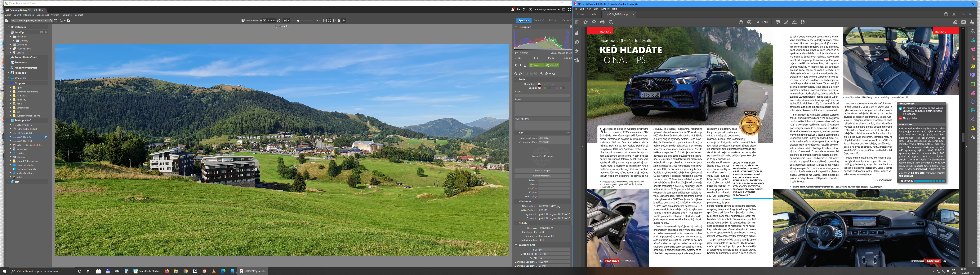
Task: Open the Organizovať menu
Action: tap(43, 15)
